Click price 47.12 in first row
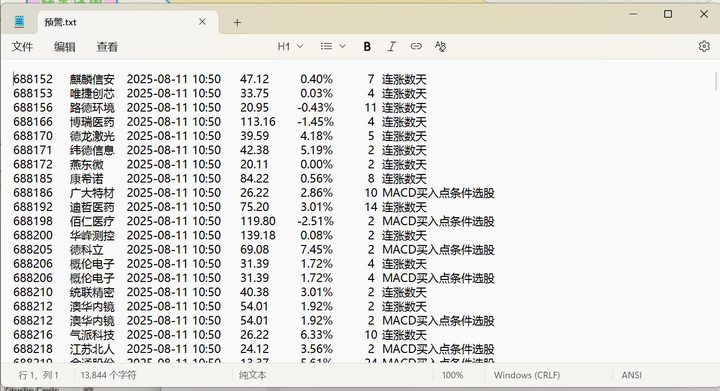720x391 pixels. coord(254,79)
